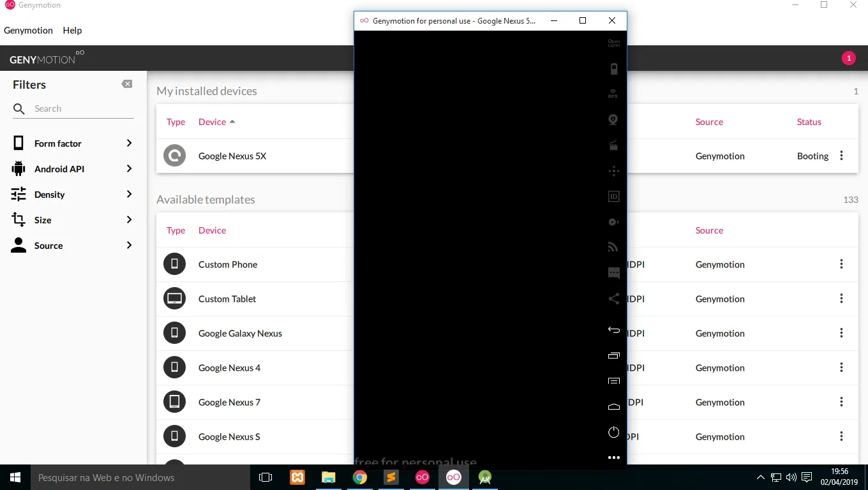Sort available templates by Source column
Viewport: 868px width, 490px height.
pos(709,230)
